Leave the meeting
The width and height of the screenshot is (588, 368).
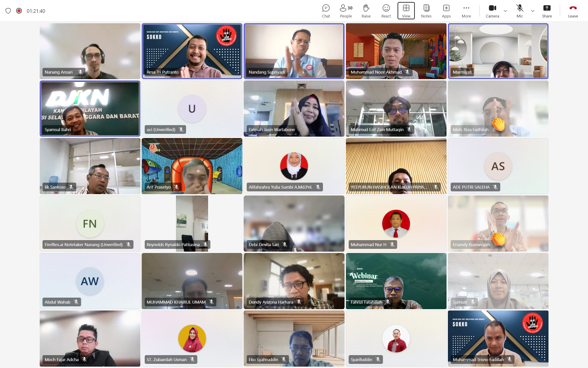click(x=573, y=11)
